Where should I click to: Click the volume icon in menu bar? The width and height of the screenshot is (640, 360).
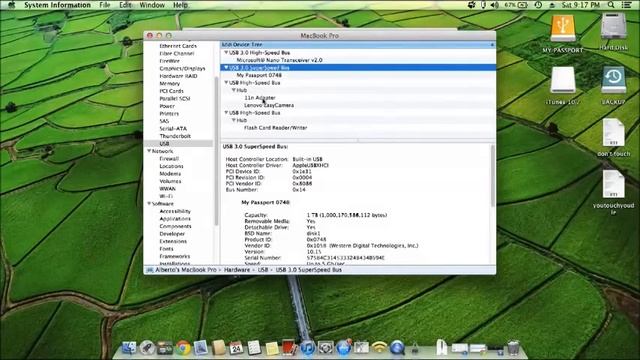coord(495,5)
